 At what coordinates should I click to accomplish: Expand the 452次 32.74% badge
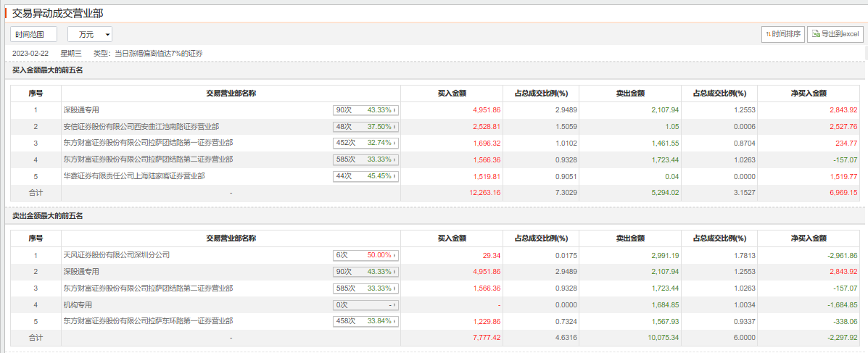[366, 143]
